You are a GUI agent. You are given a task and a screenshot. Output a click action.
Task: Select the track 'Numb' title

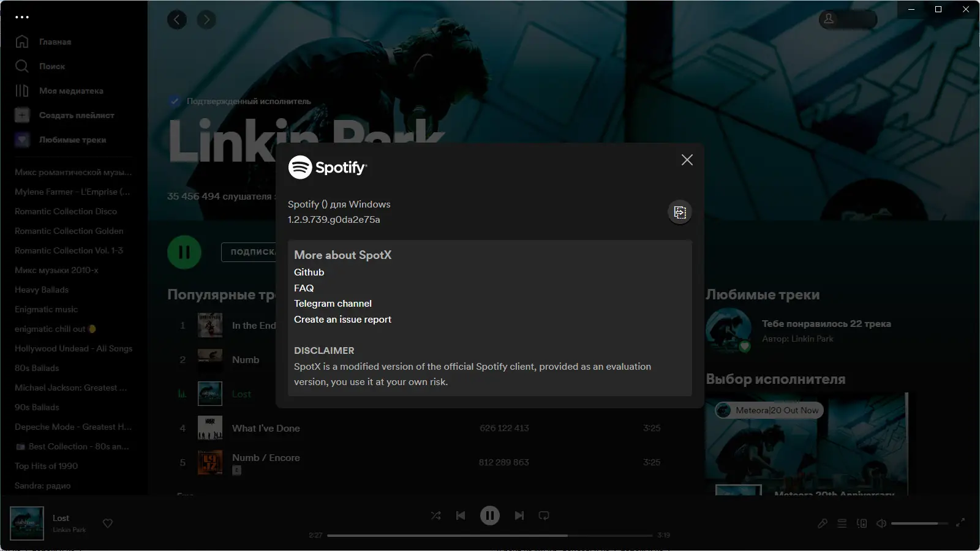(246, 360)
